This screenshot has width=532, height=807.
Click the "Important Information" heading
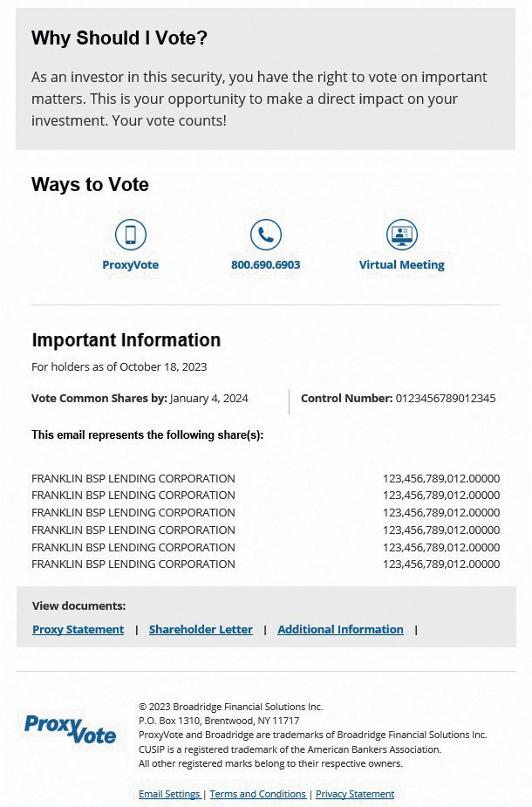point(126,340)
